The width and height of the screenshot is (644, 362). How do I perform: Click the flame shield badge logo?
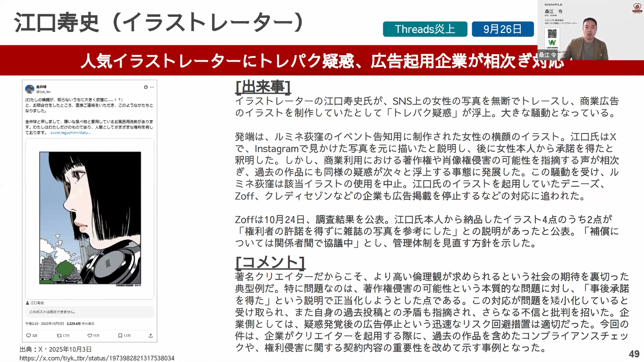pos(637,7)
